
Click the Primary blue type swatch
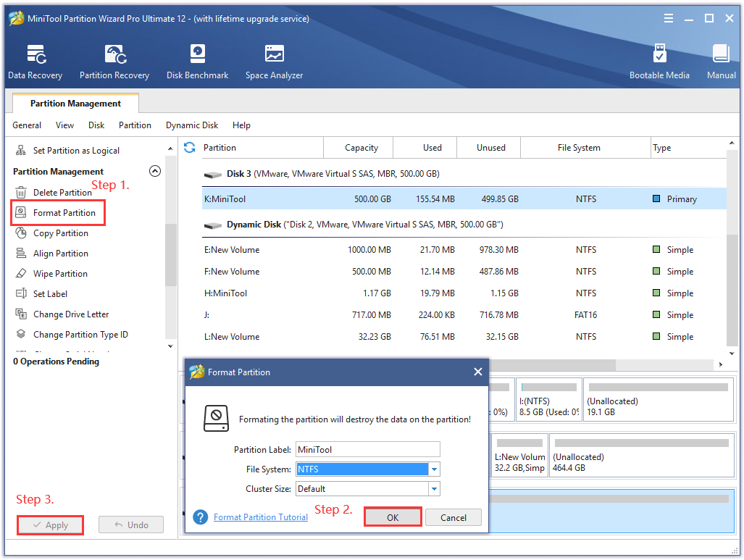tap(656, 198)
